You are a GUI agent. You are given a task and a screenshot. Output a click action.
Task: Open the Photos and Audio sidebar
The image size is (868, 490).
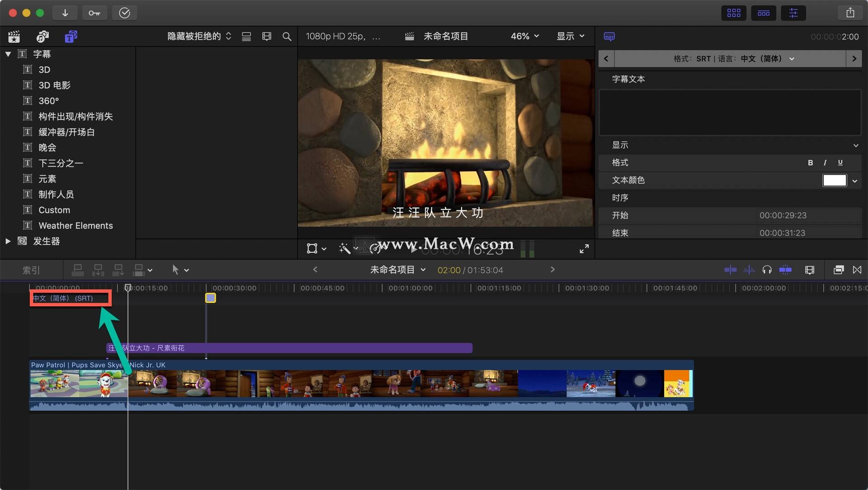click(x=42, y=37)
